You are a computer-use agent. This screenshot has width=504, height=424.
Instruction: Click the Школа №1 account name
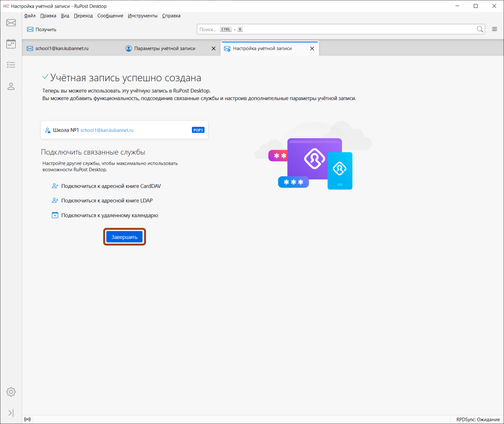point(66,130)
